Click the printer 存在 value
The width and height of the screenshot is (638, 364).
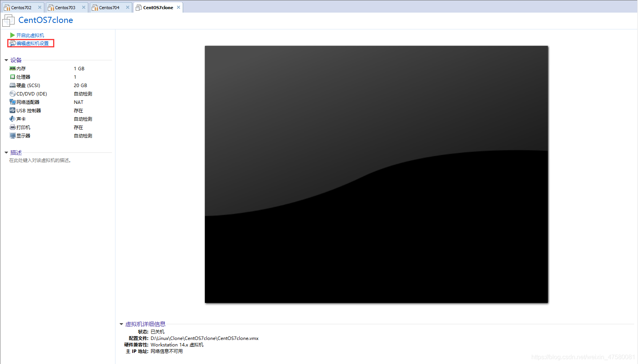click(x=78, y=128)
